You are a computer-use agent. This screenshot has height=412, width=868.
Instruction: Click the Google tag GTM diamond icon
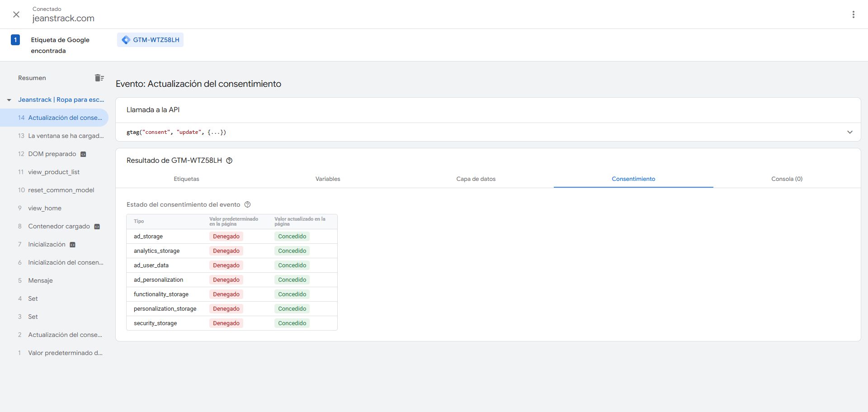coord(126,40)
